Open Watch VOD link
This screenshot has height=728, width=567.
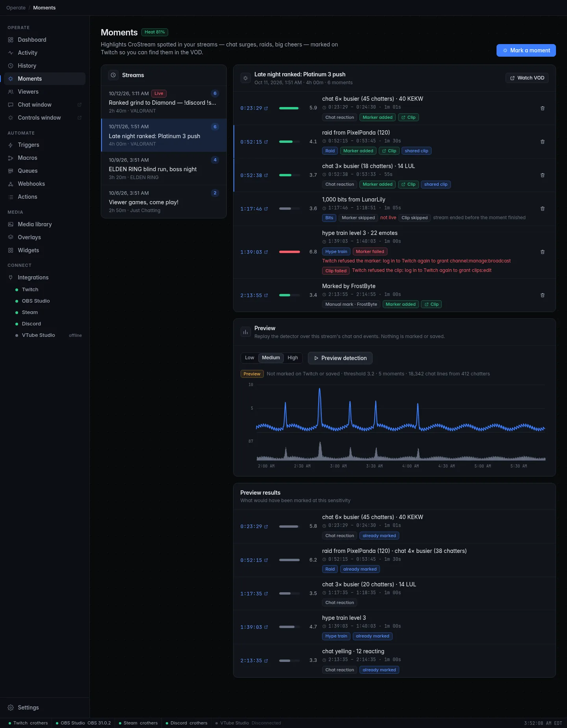527,78
